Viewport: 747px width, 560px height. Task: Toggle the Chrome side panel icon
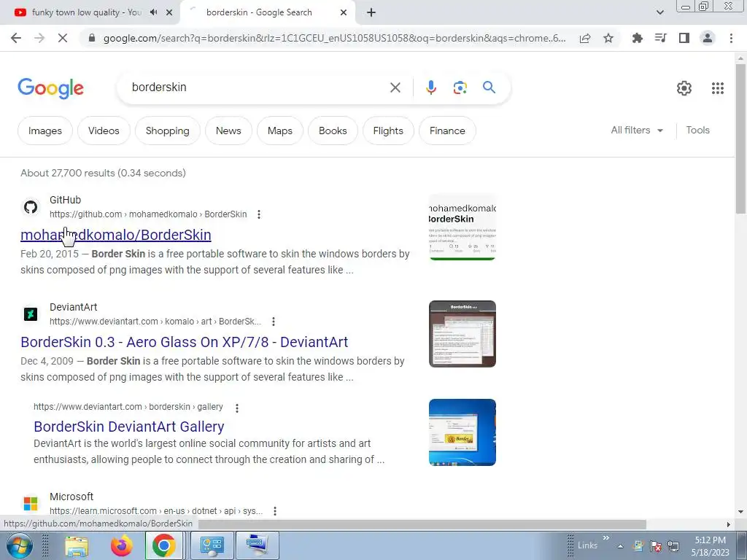(684, 38)
